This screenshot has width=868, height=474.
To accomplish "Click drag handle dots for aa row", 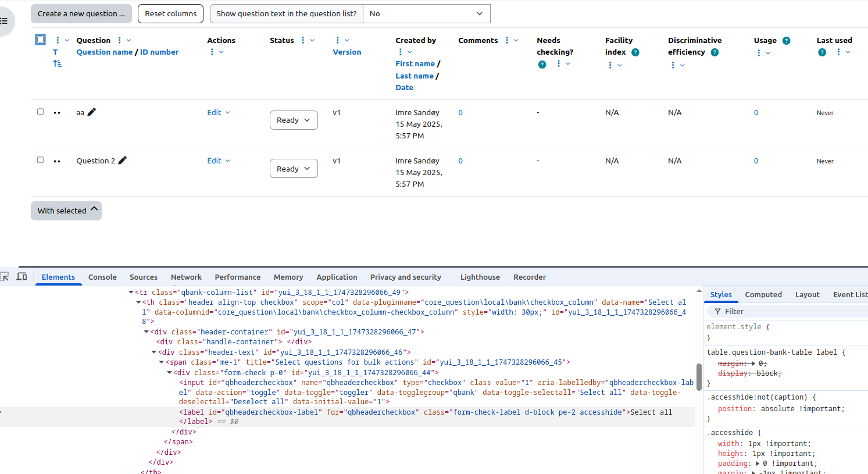I will tap(57, 113).
